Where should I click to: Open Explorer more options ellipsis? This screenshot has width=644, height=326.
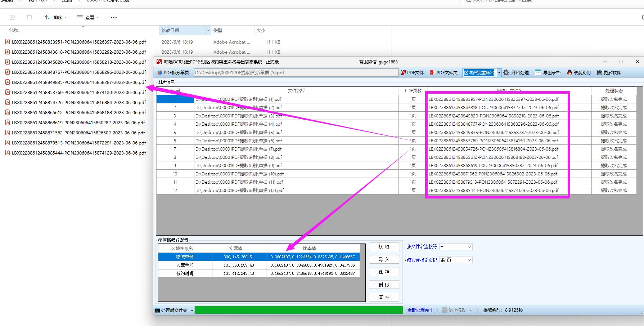point(114,17)
